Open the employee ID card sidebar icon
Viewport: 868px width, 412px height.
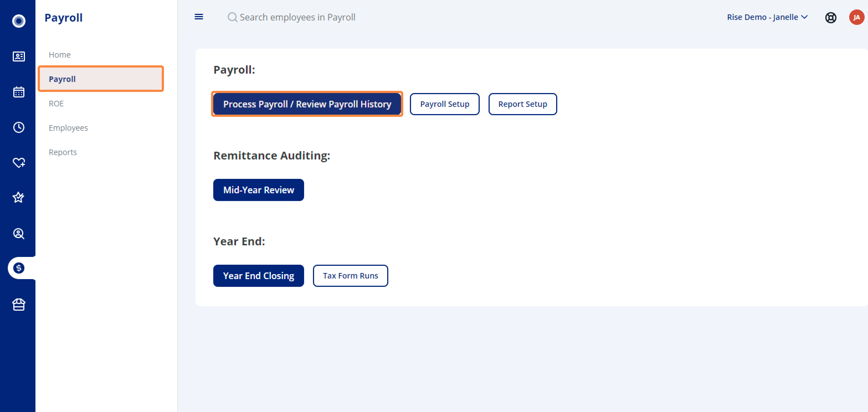tap(19, 56)
